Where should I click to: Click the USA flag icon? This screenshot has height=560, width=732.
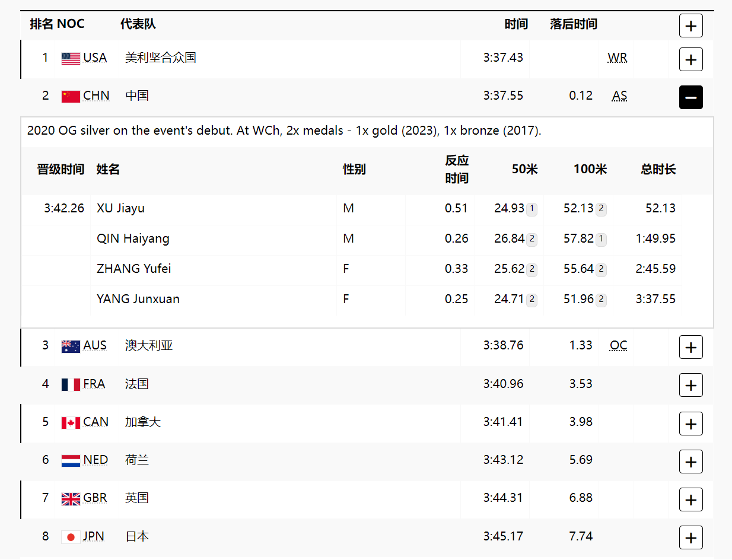(70, 58)
